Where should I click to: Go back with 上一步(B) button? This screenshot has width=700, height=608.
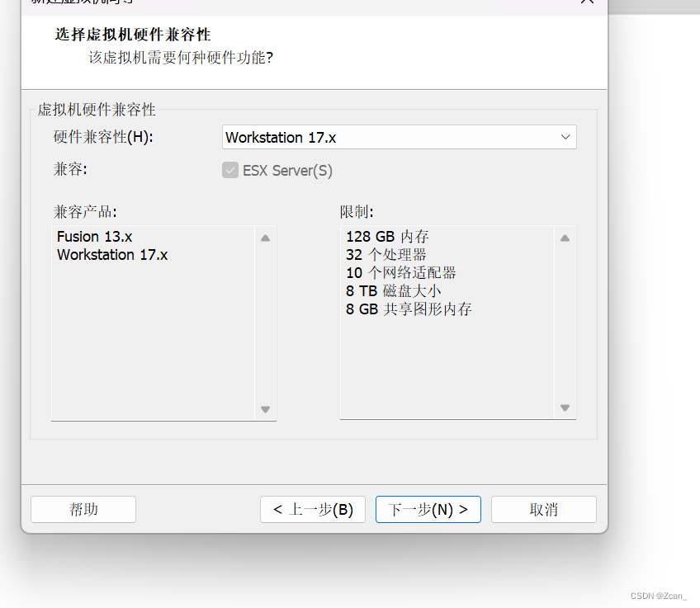(313, 509)
